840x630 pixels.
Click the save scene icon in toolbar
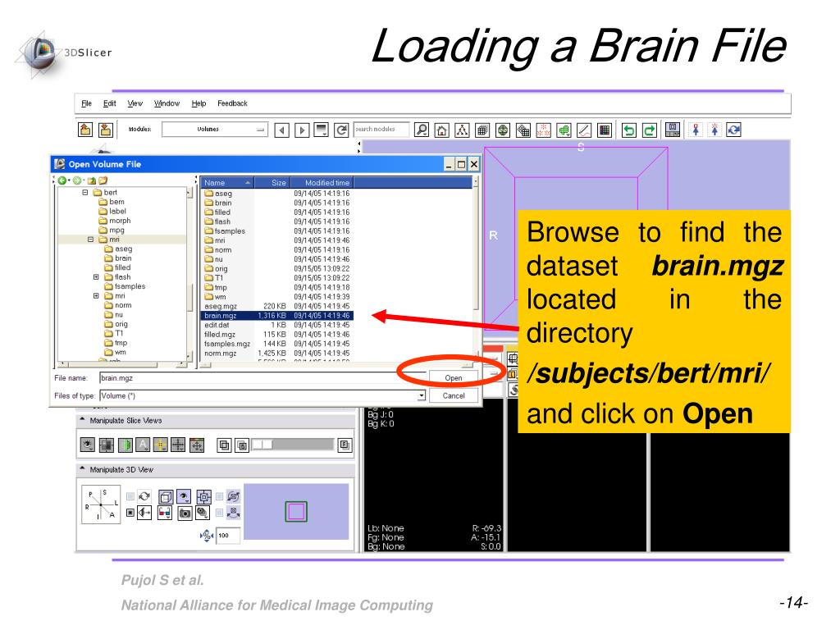(106, 130)
